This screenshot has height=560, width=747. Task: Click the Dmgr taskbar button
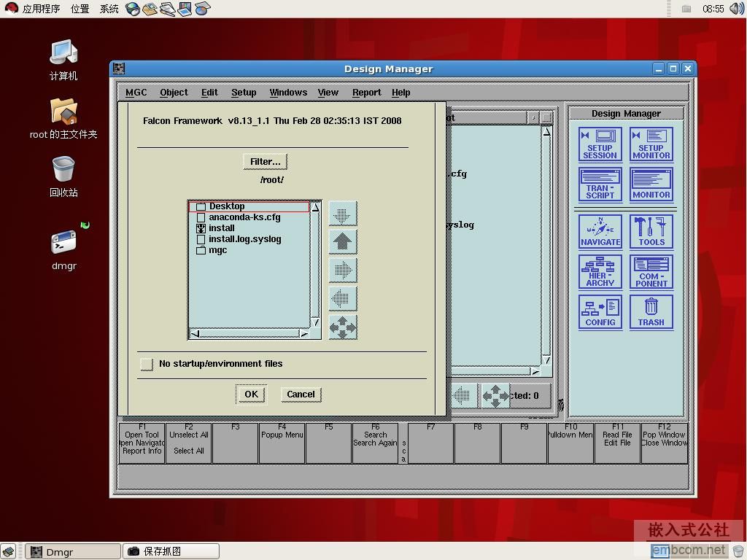pos(73,552)
